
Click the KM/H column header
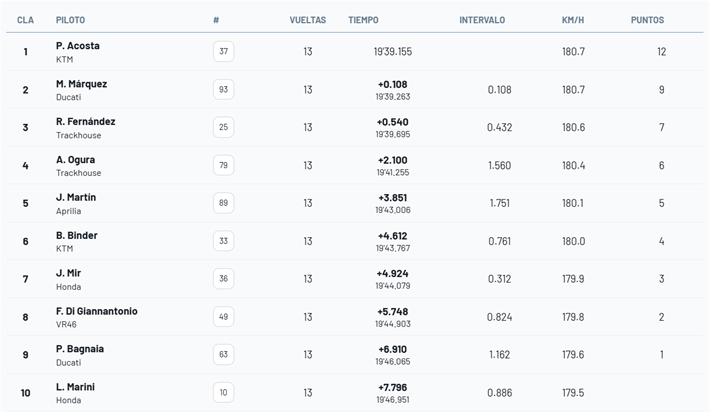point(573,20)
